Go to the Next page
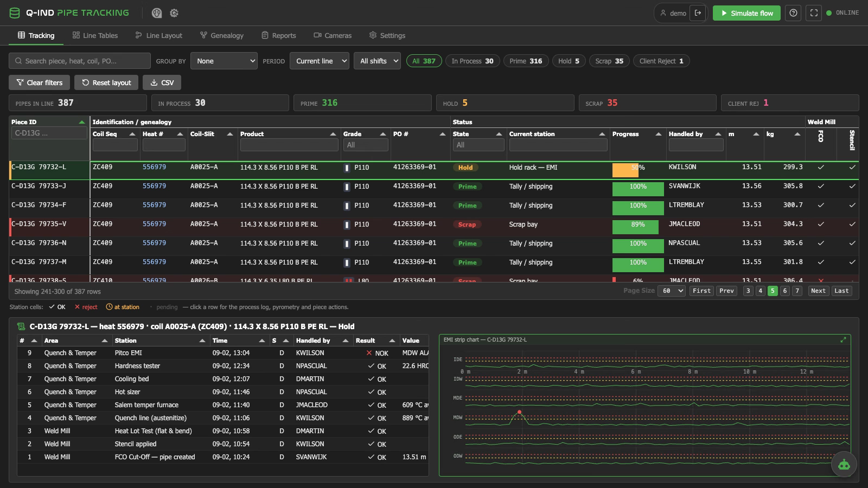Viewport: 868px width, 488px height. (818, 291)
